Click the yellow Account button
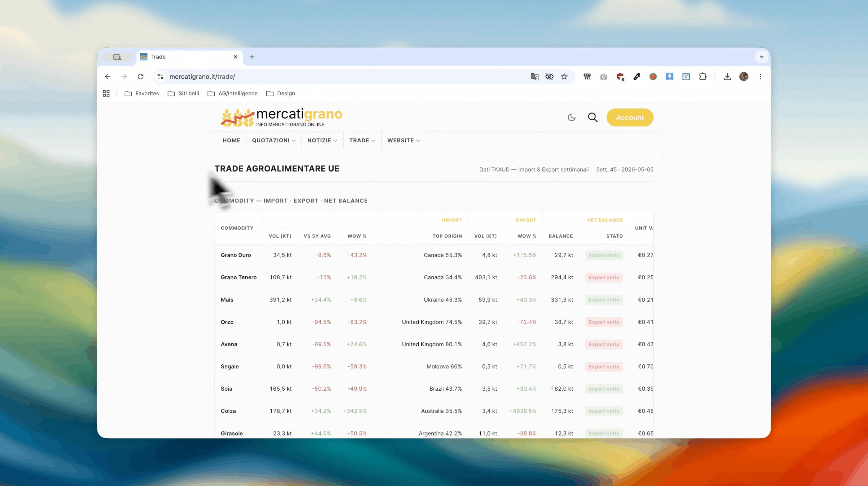Image resolution: width=868 pixels, height=486 pixels. [x=630, y=117]
